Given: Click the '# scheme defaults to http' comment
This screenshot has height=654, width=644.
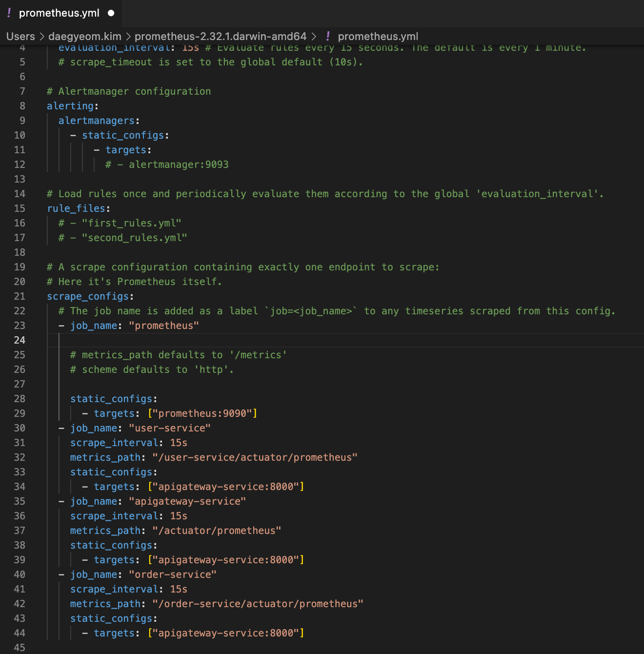Looking at the screenshot, I should pos(152,369).
